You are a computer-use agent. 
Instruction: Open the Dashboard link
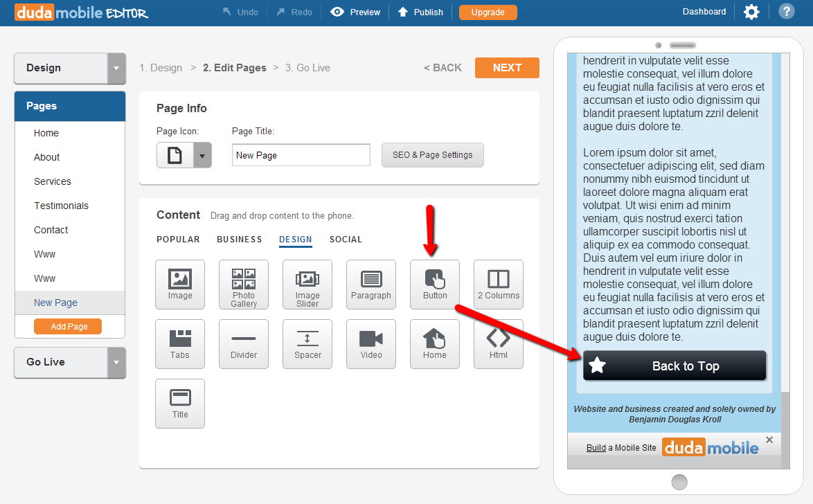pyautogui.click(x=704, y=11)
